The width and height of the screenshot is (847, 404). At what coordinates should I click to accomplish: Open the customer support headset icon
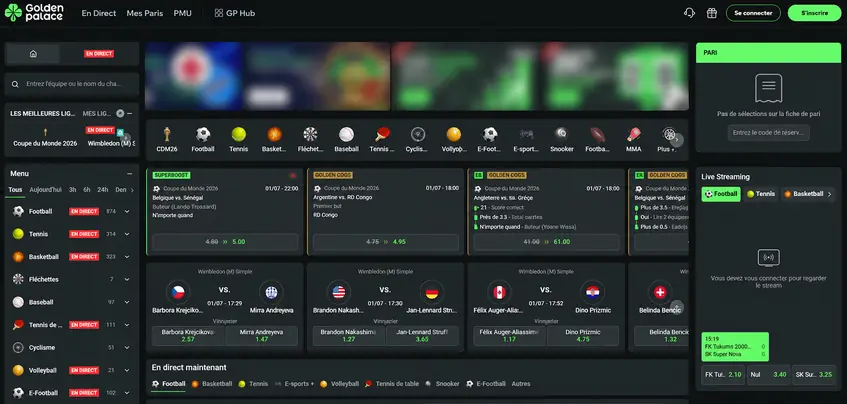coord(689,13)
